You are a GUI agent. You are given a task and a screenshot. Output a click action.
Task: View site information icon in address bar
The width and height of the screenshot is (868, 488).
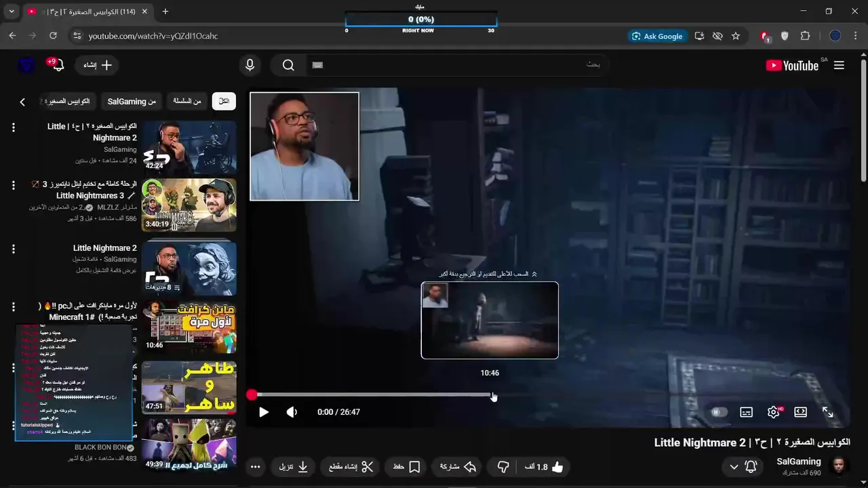(76, 36)
